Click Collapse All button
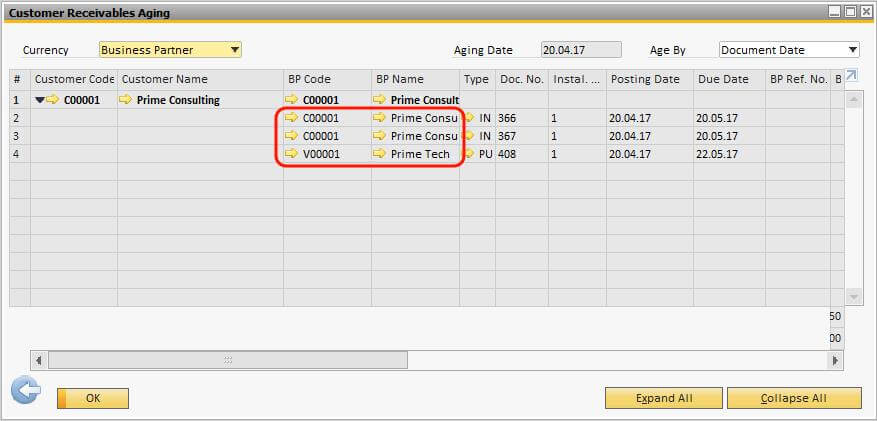 (794, 398)
